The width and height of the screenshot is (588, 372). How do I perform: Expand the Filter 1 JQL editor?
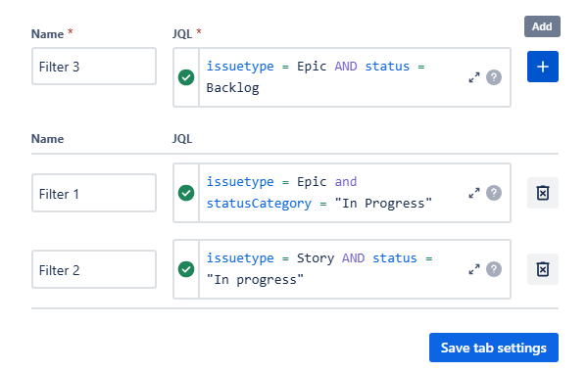tap(474, 193)
